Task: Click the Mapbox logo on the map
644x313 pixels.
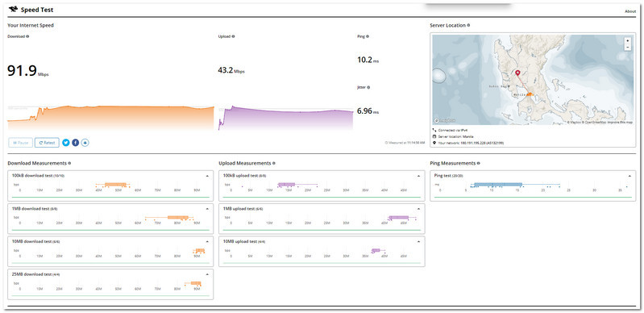Action: [x=445, y=120]
